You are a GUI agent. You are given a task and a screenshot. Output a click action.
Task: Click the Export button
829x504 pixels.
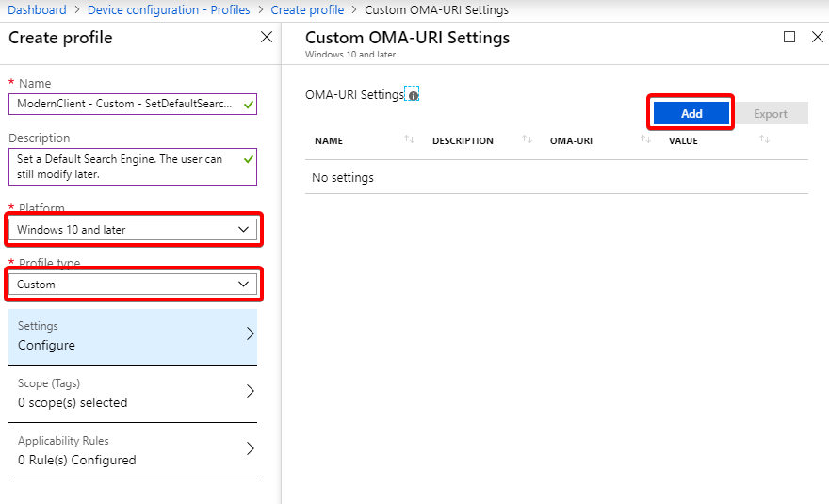770,114
